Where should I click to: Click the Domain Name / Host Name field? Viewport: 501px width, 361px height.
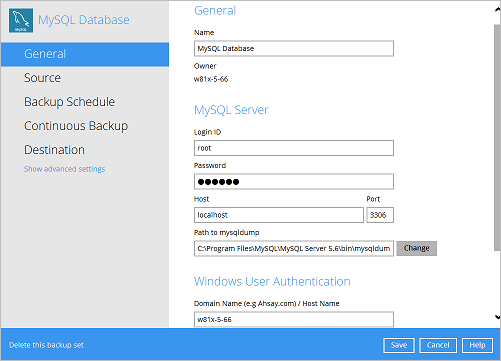point(294,319)
